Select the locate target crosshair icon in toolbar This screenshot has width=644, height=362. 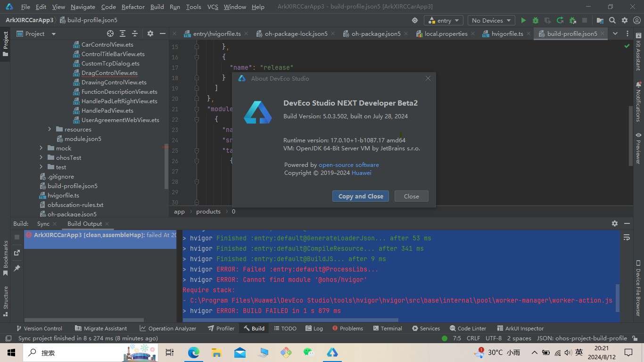coord(415,20)
